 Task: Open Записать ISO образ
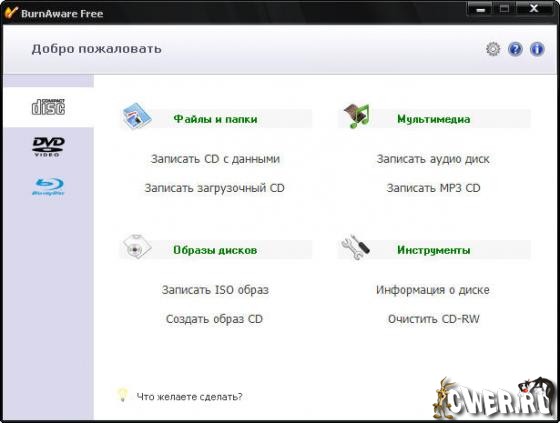point(215,290)
